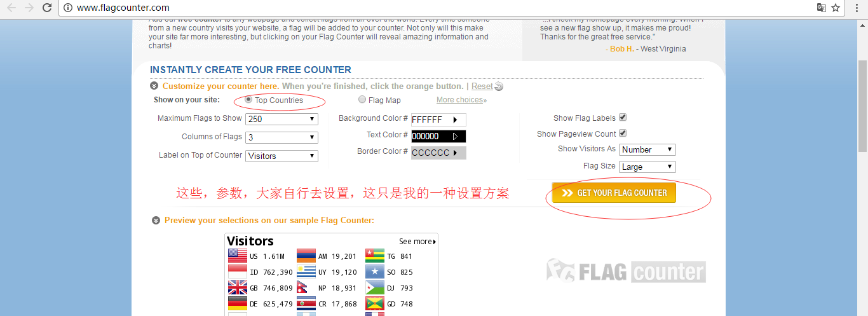Click the reset arrow icon next to Reset
Viewport: 868px width, 316px height.
click(499, 86)
